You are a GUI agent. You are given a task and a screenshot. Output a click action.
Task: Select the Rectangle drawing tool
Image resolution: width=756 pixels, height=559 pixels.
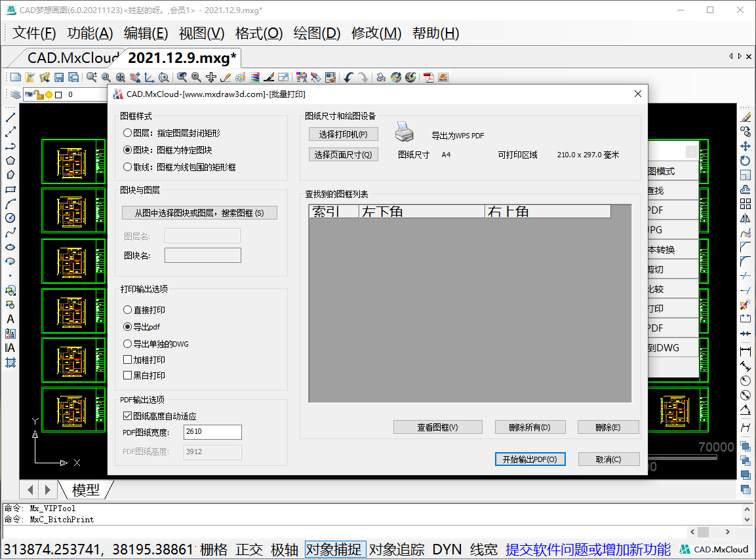10,189
